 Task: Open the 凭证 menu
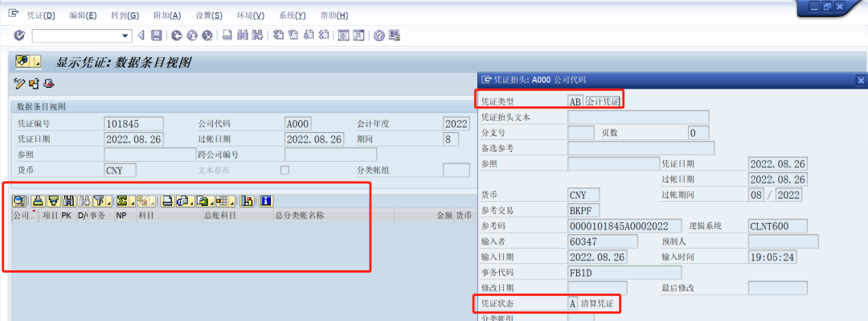(42, 15)
